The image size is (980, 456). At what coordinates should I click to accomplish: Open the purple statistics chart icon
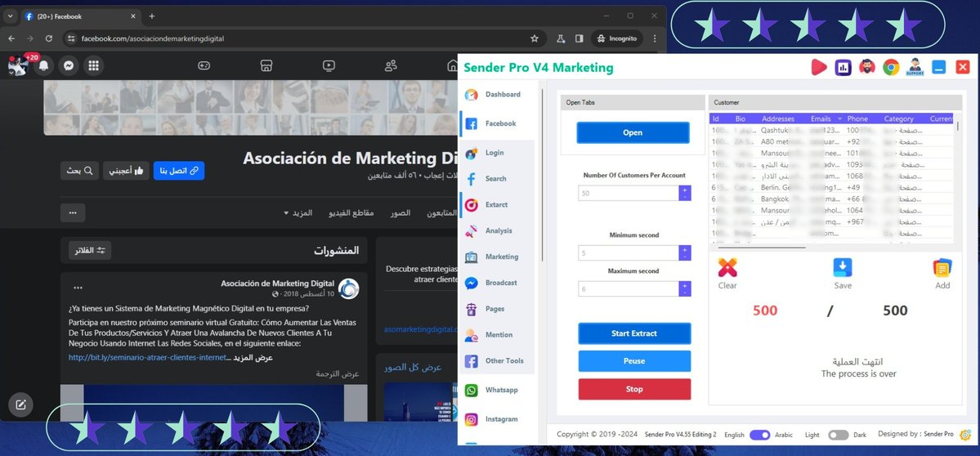coord(844,67)
